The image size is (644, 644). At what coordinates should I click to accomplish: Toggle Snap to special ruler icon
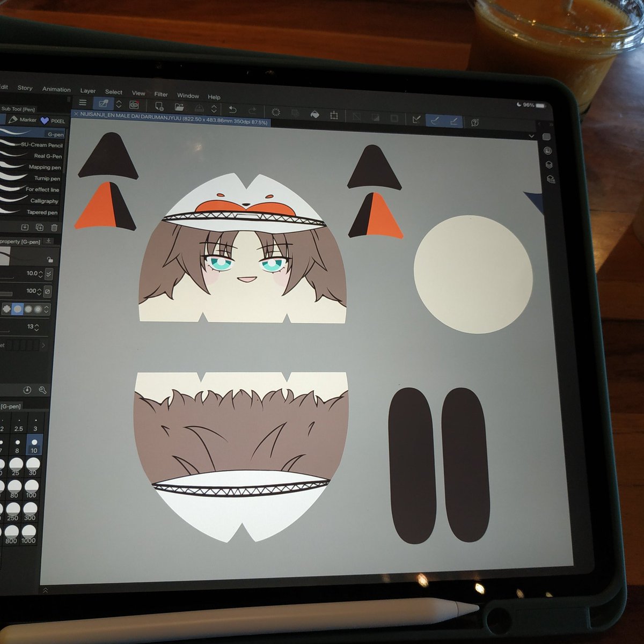click(435, 120)
